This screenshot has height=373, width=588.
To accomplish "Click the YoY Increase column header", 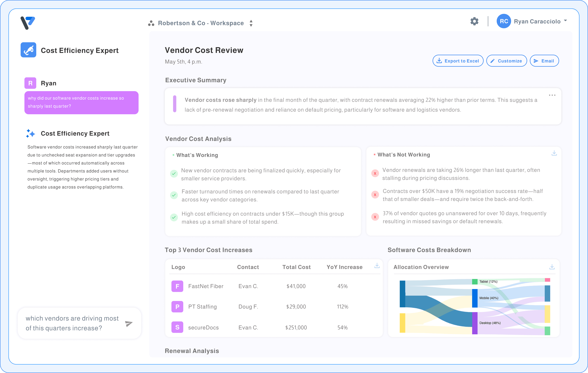I will (344, 267).
